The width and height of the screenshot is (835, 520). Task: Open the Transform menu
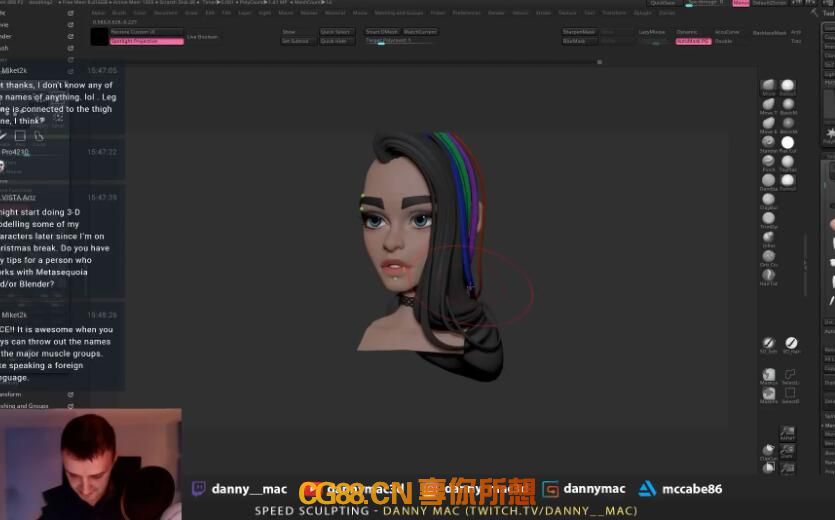coord(614,12)
